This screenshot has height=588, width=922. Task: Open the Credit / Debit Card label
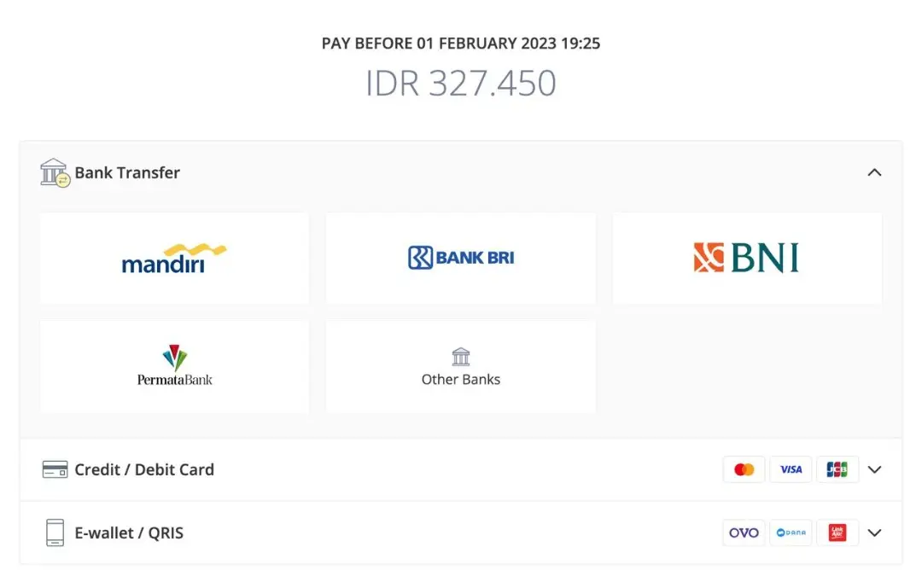(144, 469)
